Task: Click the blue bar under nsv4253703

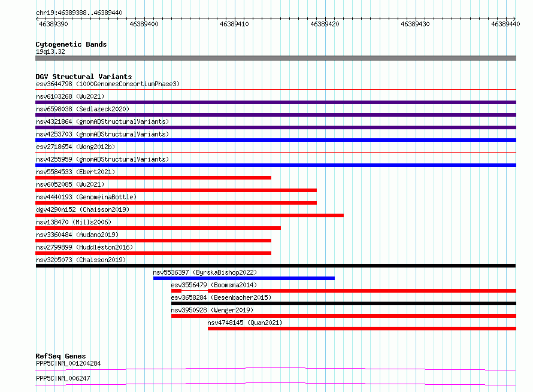Action: 275,140
